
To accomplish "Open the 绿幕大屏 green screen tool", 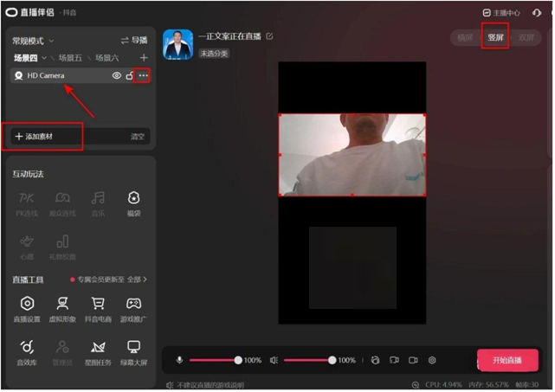I will pos(133,351).
